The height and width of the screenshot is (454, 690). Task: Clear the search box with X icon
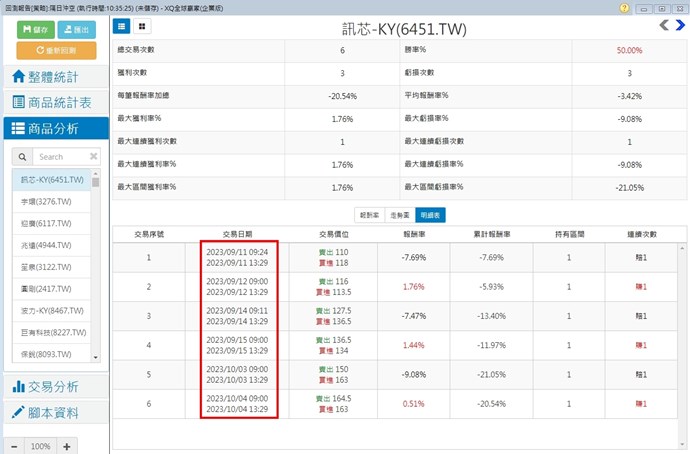pyautogui.click(x=94, y=157)
